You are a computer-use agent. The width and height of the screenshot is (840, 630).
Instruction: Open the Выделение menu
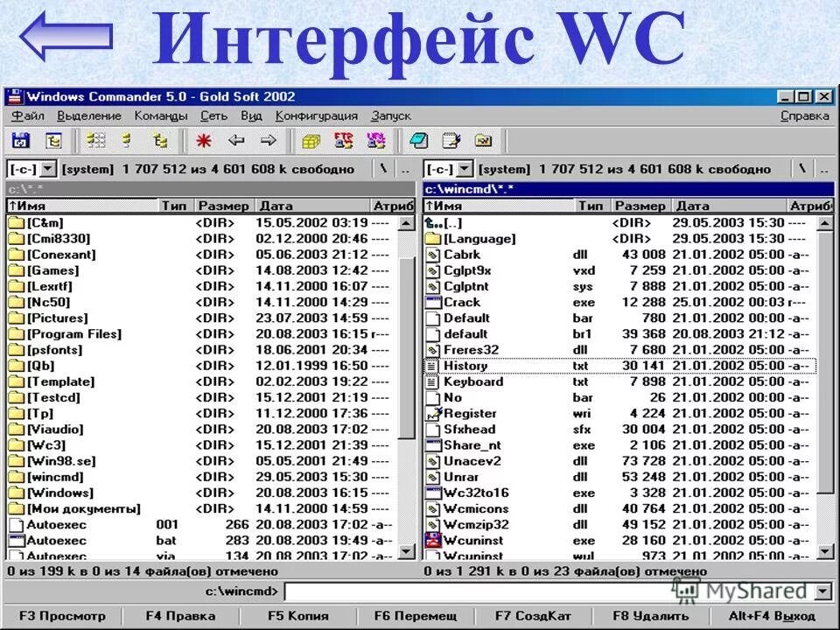pyautogui.click(x=89, y=115)
